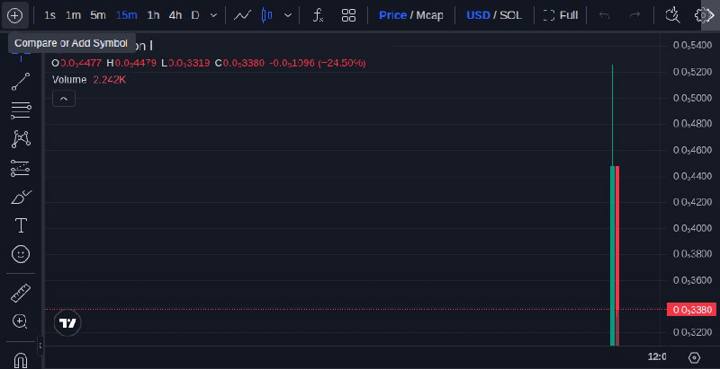
Task: Select the 5m timeframe
Action: coord(98,16)
